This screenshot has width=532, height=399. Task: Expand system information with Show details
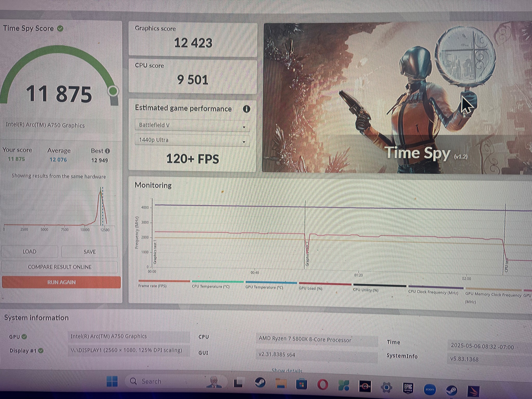click(x=287, y=371)
